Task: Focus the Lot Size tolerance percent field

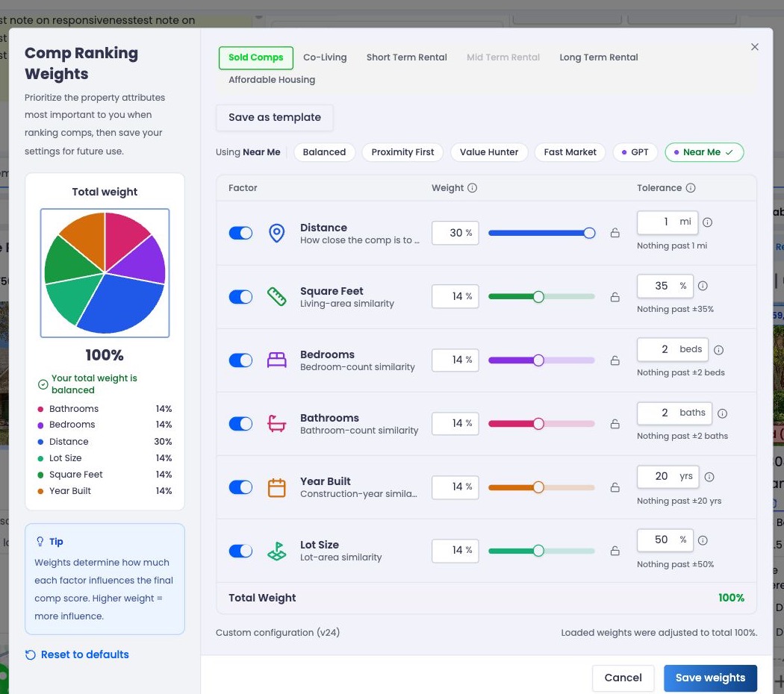Action: [665, 540]
